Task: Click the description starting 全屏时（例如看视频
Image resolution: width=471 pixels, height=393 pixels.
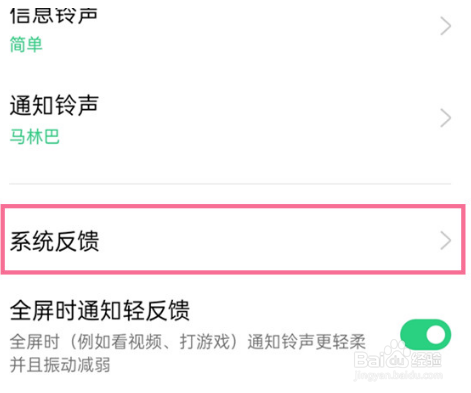Action: pyautogui.click(x=188, y=341)
